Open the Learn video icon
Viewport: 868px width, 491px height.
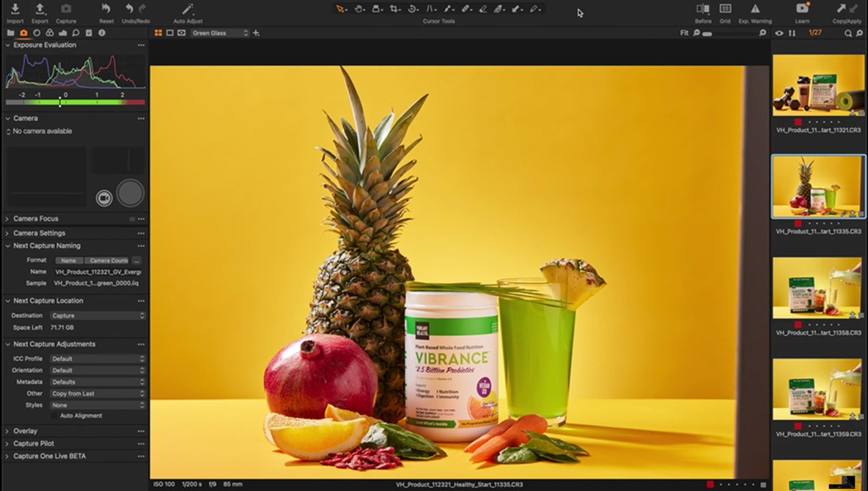pos(801,8)
